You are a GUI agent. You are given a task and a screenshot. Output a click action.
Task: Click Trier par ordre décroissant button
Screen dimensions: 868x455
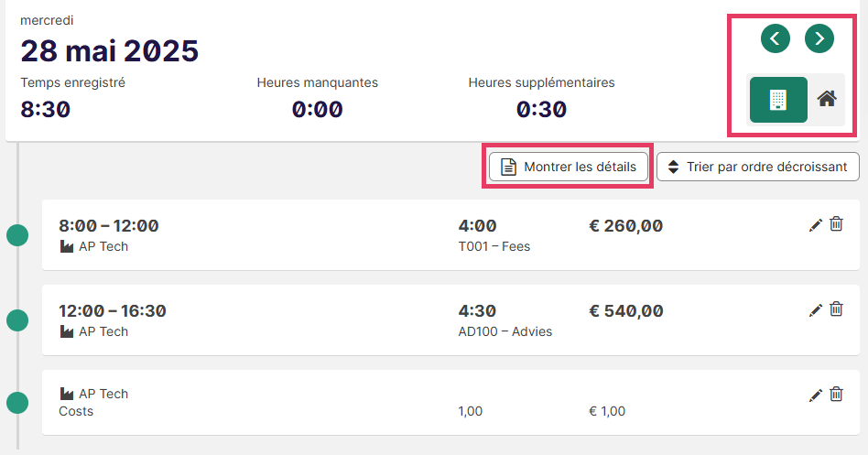[x=758, y=167]
